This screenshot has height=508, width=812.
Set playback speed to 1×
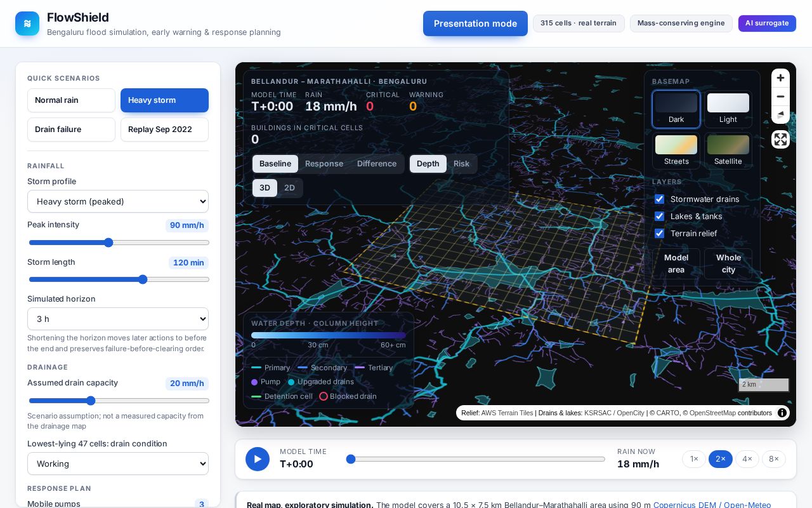[x=694, y=459]
